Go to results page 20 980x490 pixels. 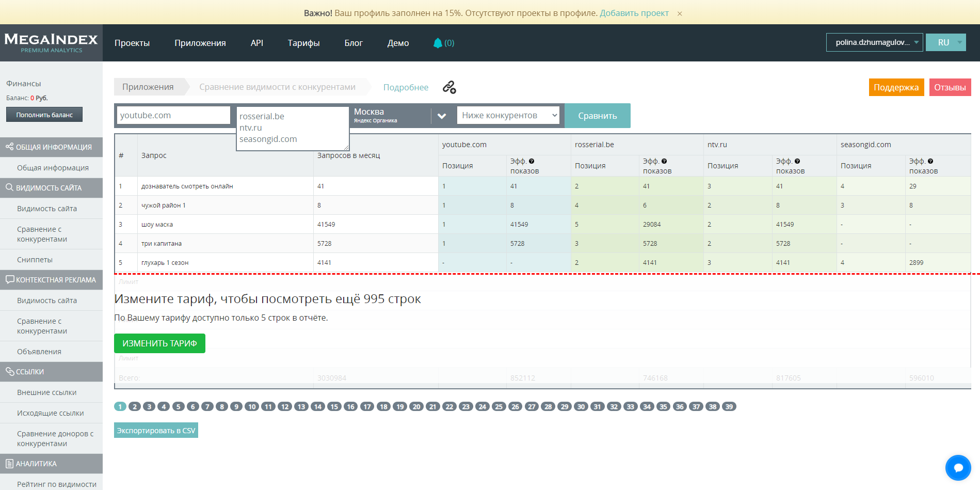coord(416,406)
